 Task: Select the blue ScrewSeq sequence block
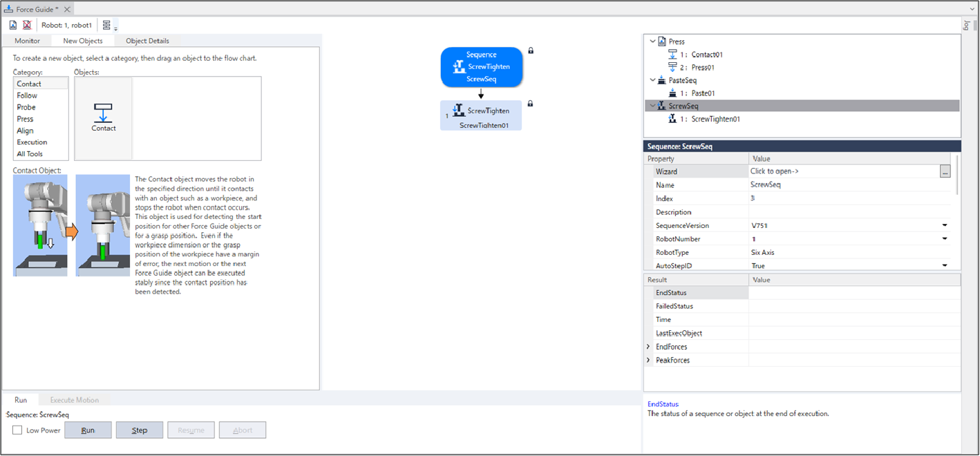coord(481,67)
